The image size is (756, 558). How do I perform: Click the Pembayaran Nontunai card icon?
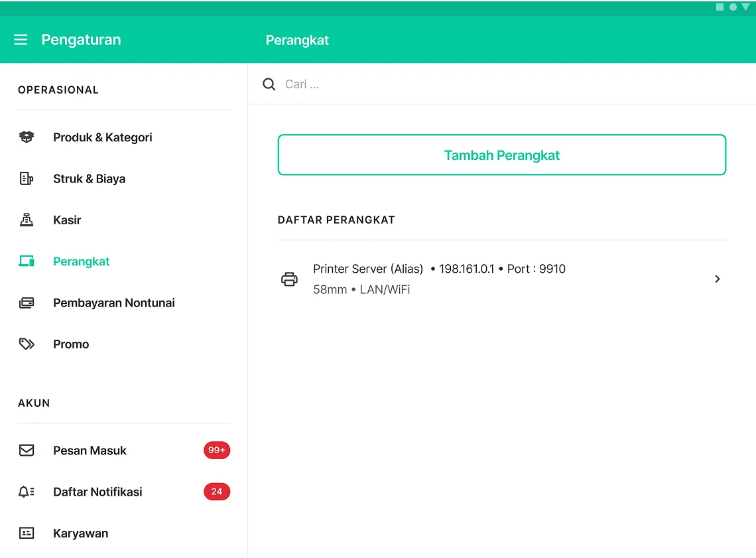click(x=27, y=303)
